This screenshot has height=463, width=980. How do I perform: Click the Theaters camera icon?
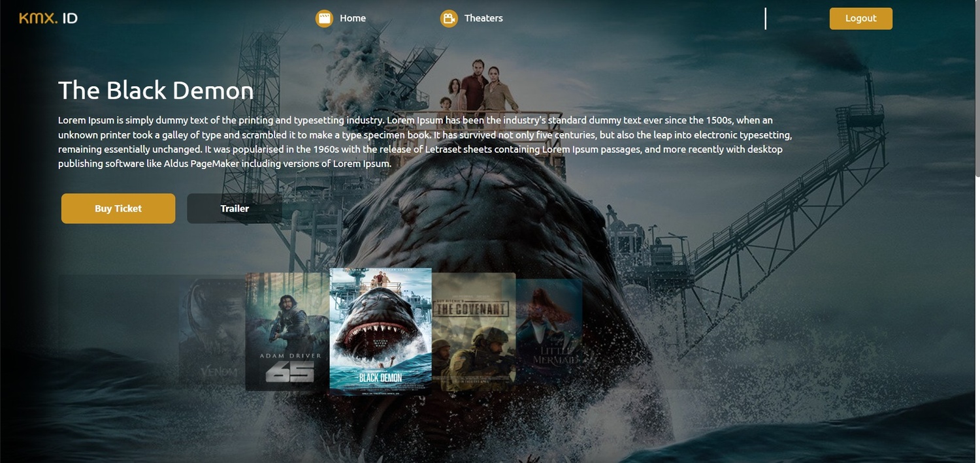pyautogui.click(x=449, y=18)
